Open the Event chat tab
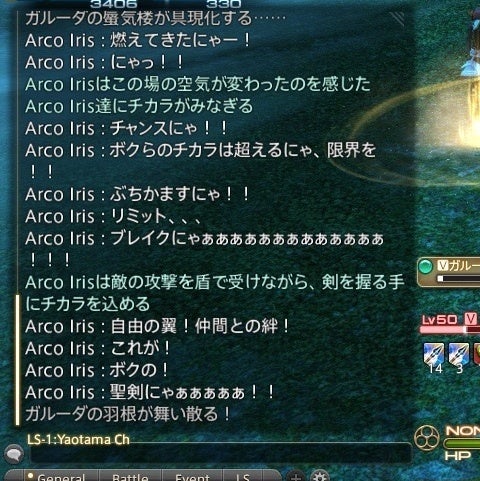Viewport: 480px width, 481px height. pos(192,476)
